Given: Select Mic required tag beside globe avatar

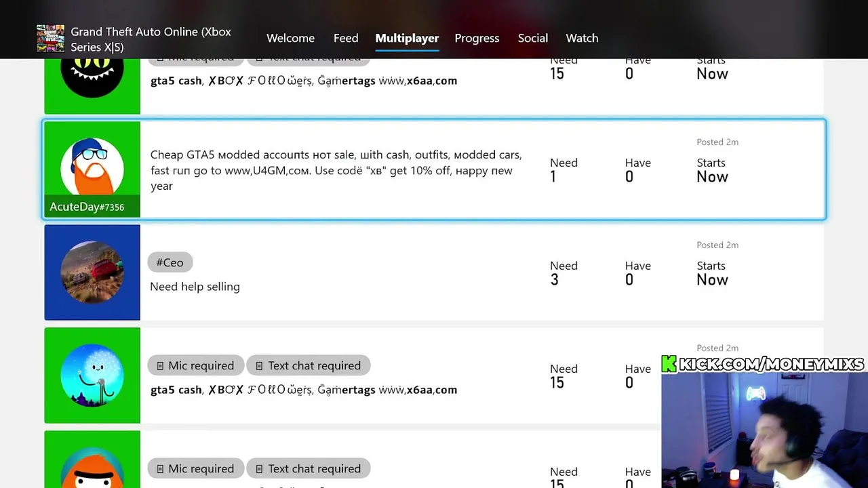Looking at the screenshot, I should click(195, 365).
